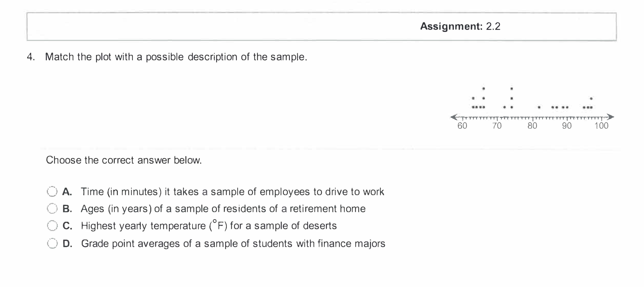This screenshot has height=287, width=644.
Task: Click 'Choose the correct answer below' text
Action: tap(124, 160)
